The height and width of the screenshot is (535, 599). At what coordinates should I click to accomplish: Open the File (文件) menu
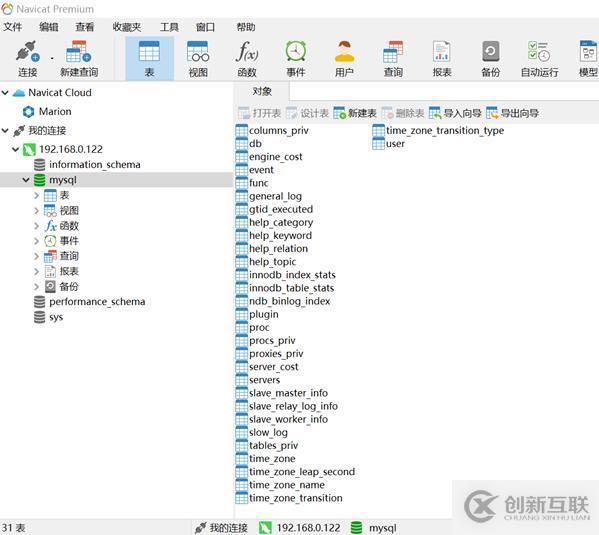coord(13,27)
